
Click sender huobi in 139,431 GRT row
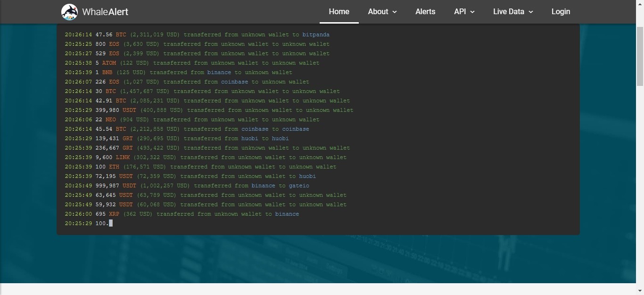point(250,138)
